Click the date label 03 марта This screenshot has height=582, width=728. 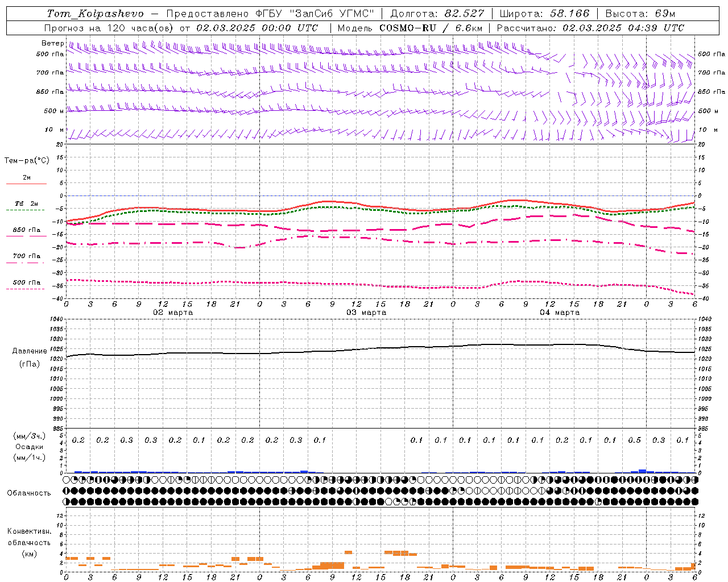367,312
